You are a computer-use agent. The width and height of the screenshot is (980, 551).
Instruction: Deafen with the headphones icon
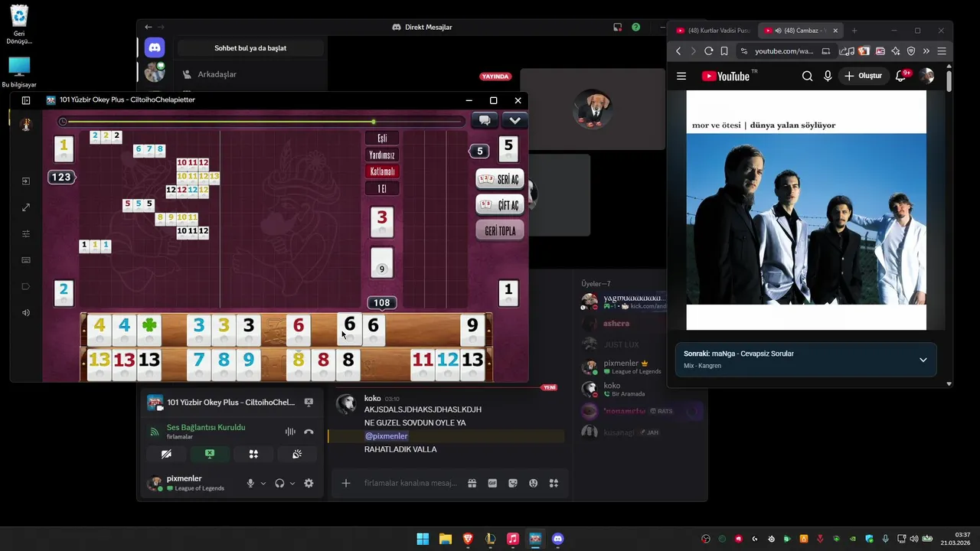[279, 483]
